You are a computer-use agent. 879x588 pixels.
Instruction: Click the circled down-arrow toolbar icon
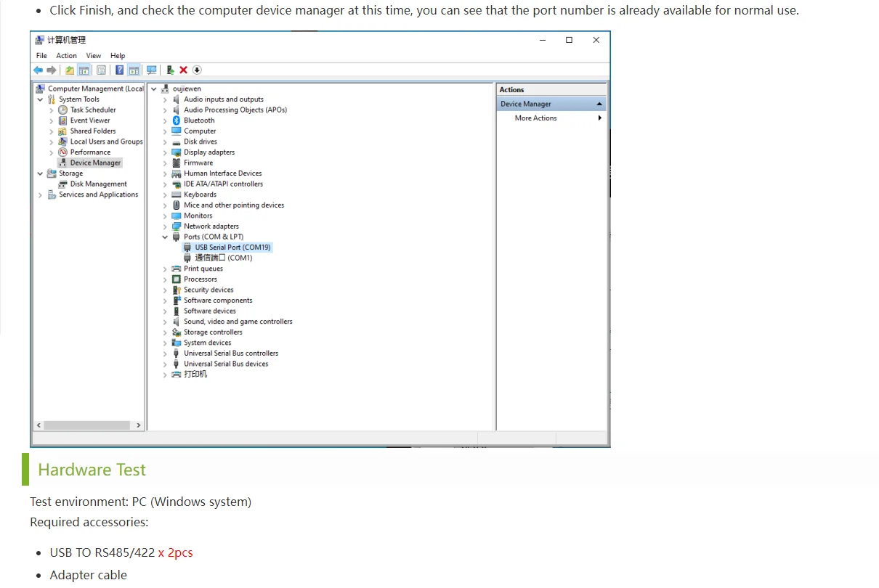click(x=197, y=70)
